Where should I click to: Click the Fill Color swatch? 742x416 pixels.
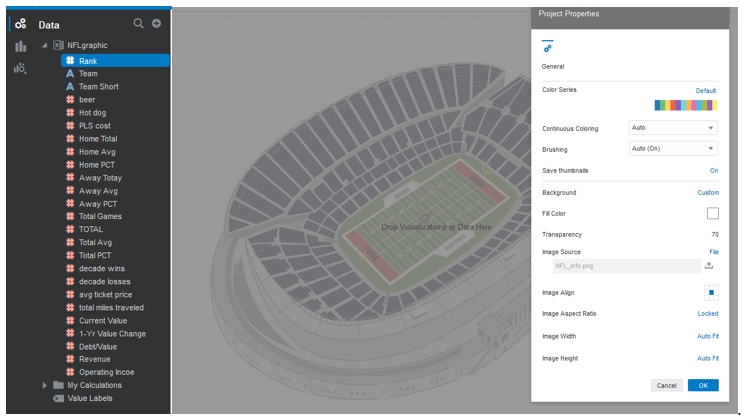pyautogui.click(x=712, y=213)
